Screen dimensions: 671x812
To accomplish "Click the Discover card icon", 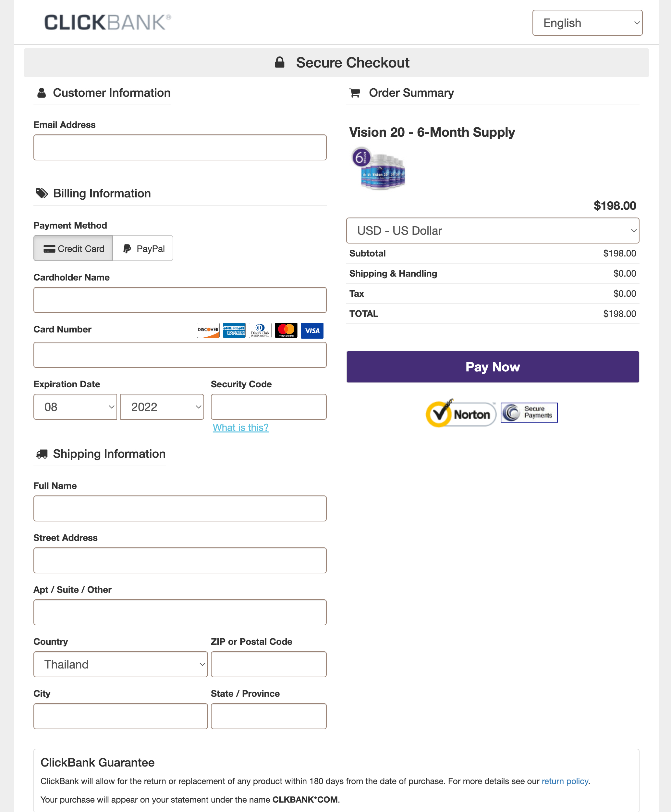I will (208, 330).
